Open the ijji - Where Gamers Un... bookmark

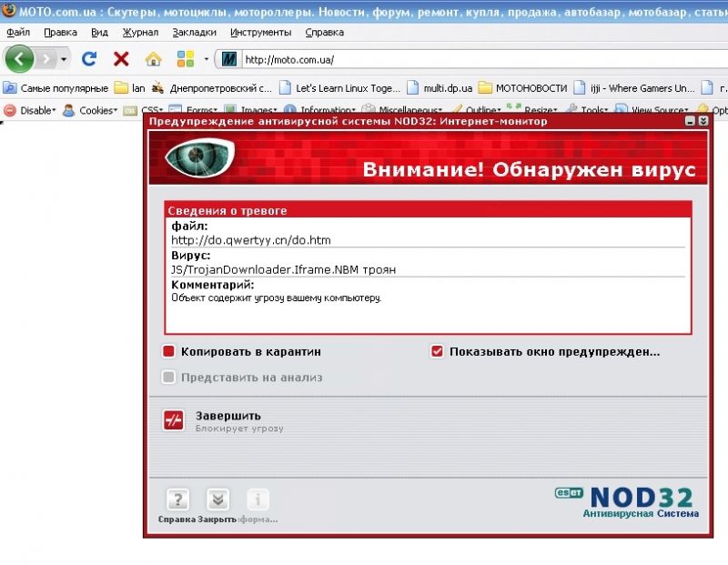pos(634,87)
